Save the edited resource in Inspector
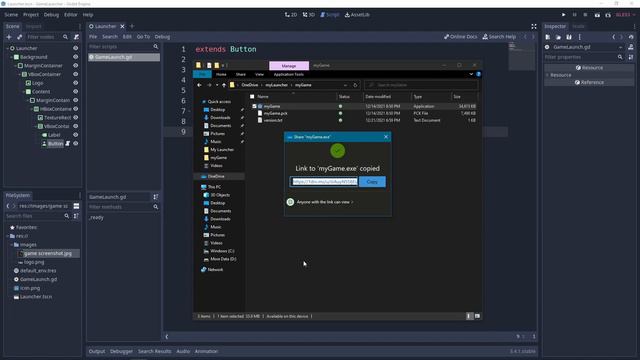The image size is (640, 360). (569, 37)
